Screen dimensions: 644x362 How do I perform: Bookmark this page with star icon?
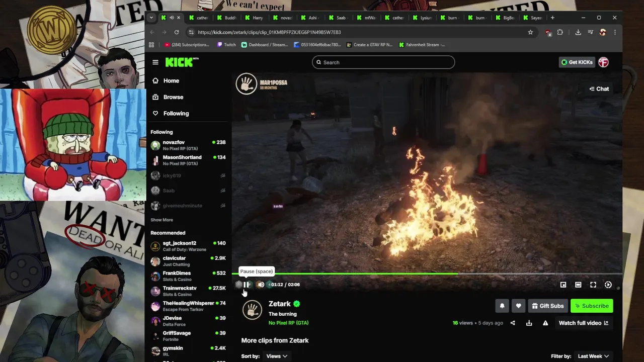pyautogui.click(x=530, y=32)
